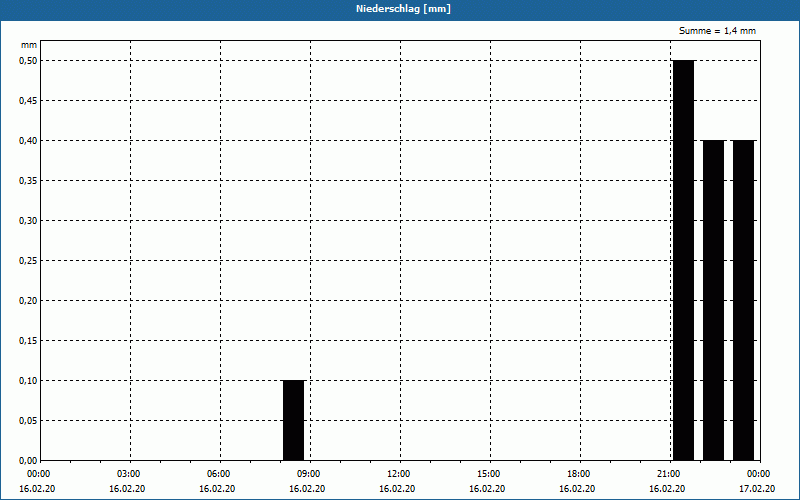Click the 0,20 y-axis value
The image size is (800, 500).
[28, 301]
